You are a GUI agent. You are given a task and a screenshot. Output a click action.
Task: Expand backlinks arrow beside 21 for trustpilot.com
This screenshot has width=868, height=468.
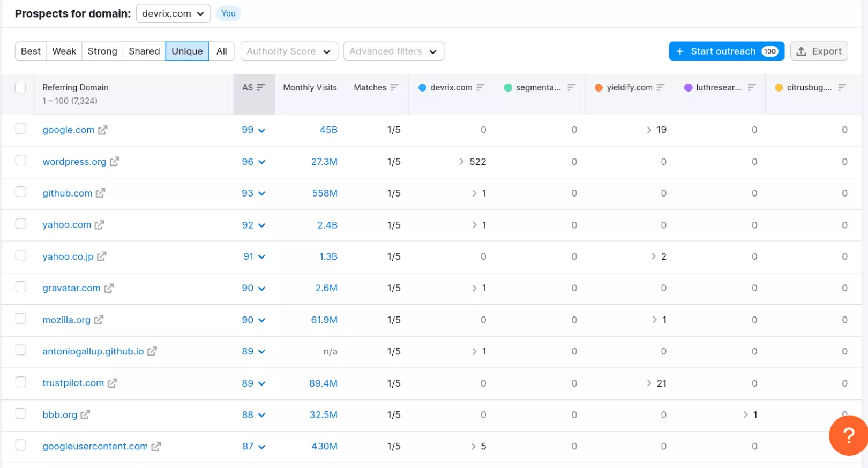649,383
